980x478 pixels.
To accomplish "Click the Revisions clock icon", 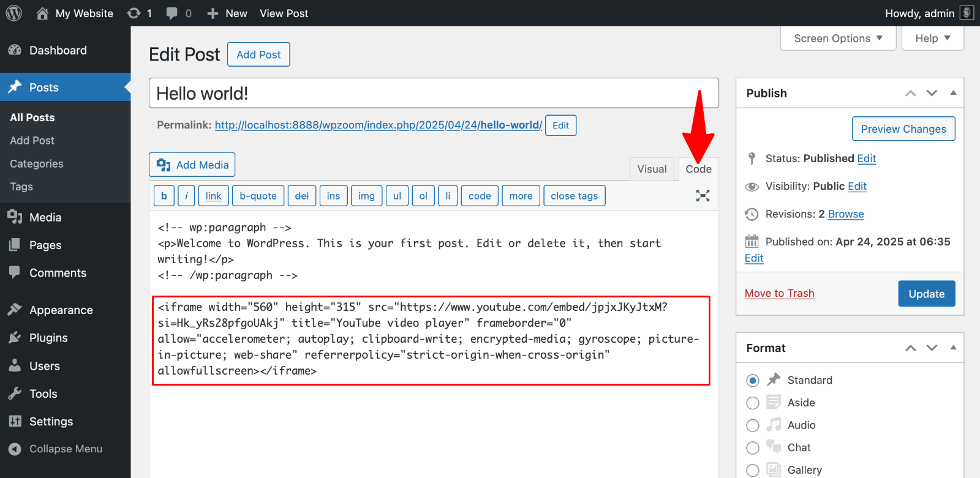I will 752,214.
